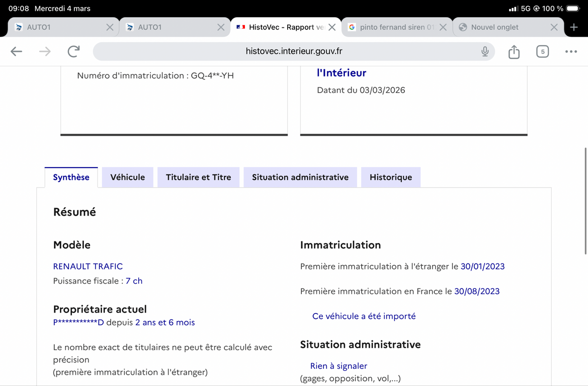
Task: Go back with the browser back arrow
Action: tap(16, 51)
